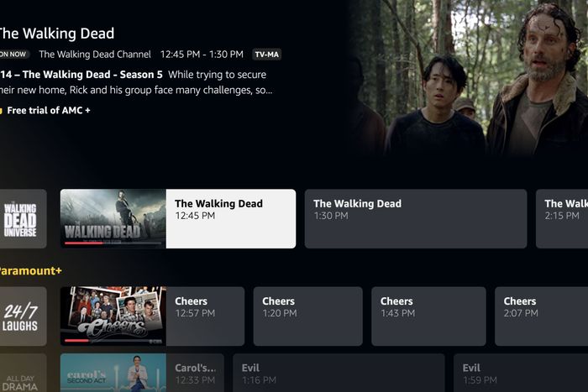The image size is (588, 392).
Task: Select The Walking Dead 1:30 PM listing
Action: click(x=416, y=218)
